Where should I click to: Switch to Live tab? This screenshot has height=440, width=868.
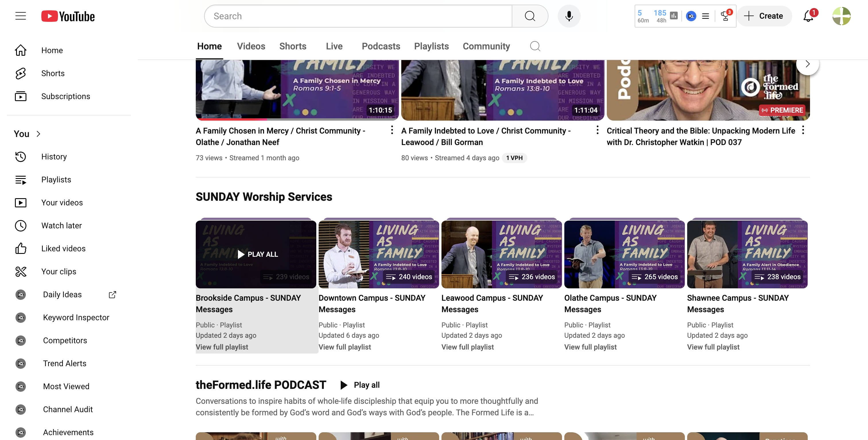[334, 46]
